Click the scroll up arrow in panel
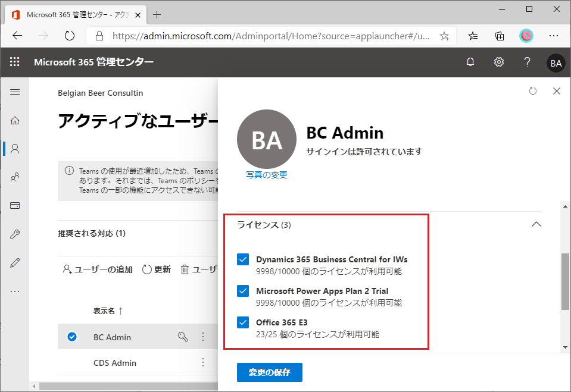The image size is (571, 392). (565, 206)
